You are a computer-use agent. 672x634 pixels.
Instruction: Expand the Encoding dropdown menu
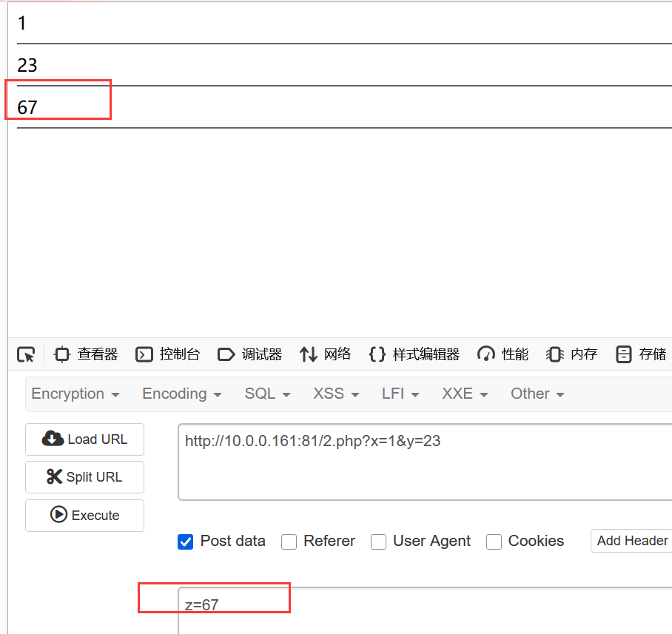[182, 394]
